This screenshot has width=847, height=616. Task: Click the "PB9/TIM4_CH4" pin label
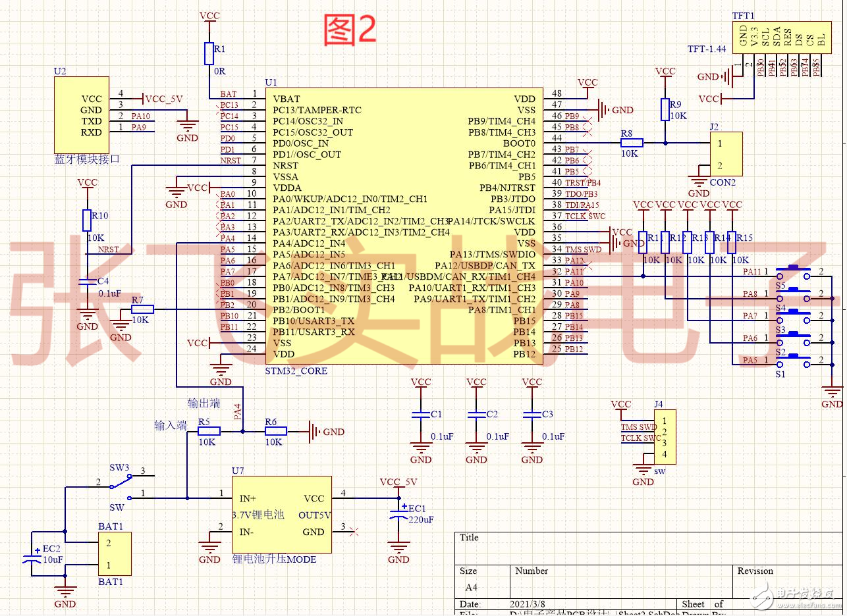pyautogui.click(x=502, y=121)
